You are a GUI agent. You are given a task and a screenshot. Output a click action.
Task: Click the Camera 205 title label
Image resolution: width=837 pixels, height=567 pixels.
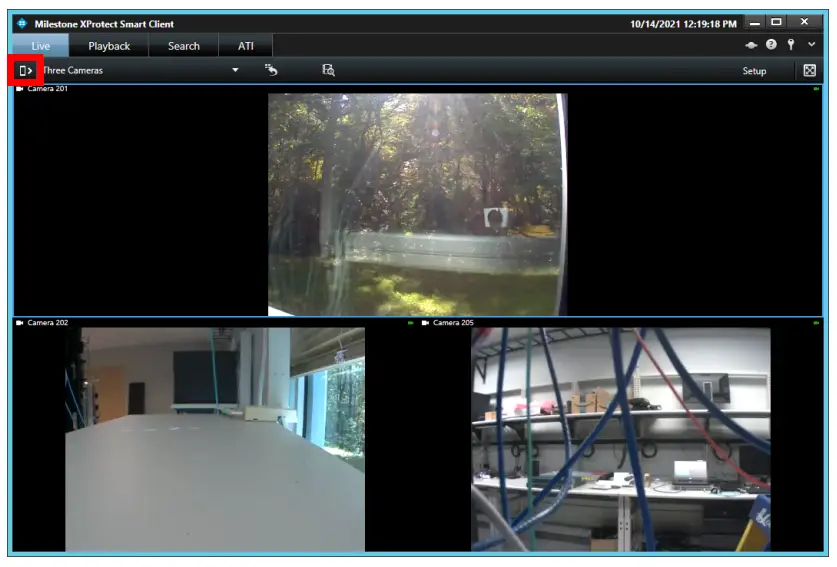click(x=453, y=322)
